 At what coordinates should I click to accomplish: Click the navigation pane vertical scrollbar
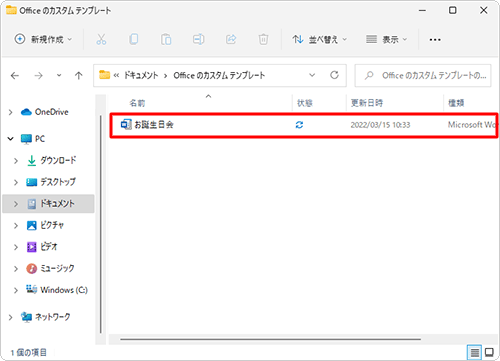[x=101, y=224]
